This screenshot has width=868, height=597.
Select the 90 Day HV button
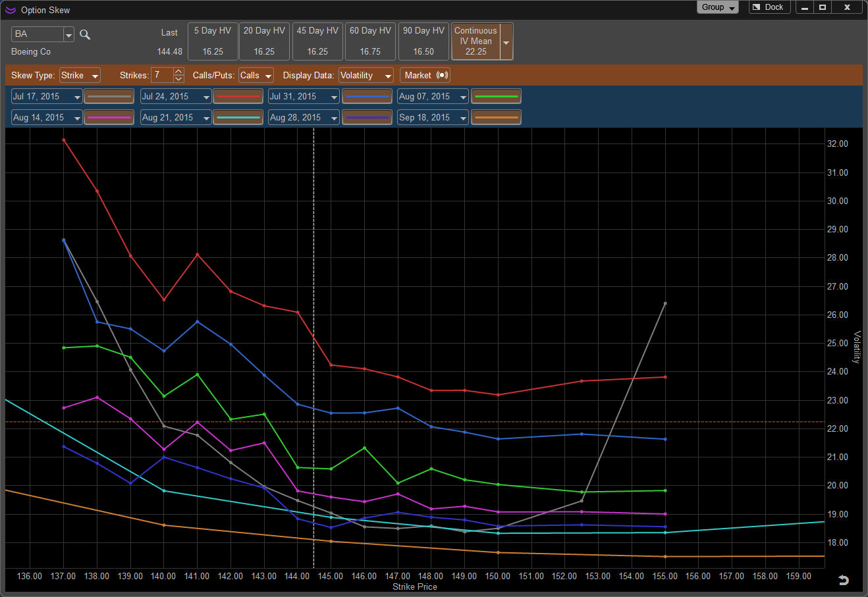click(423, 41)
